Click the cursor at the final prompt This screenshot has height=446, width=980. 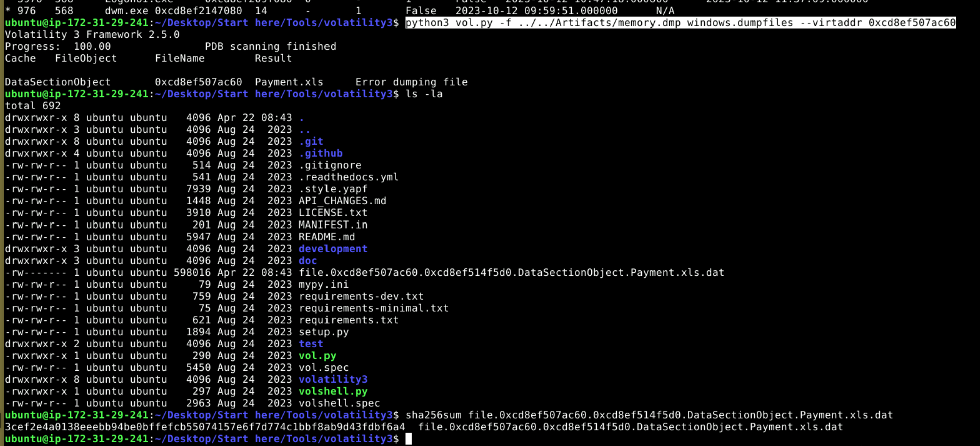408,439
